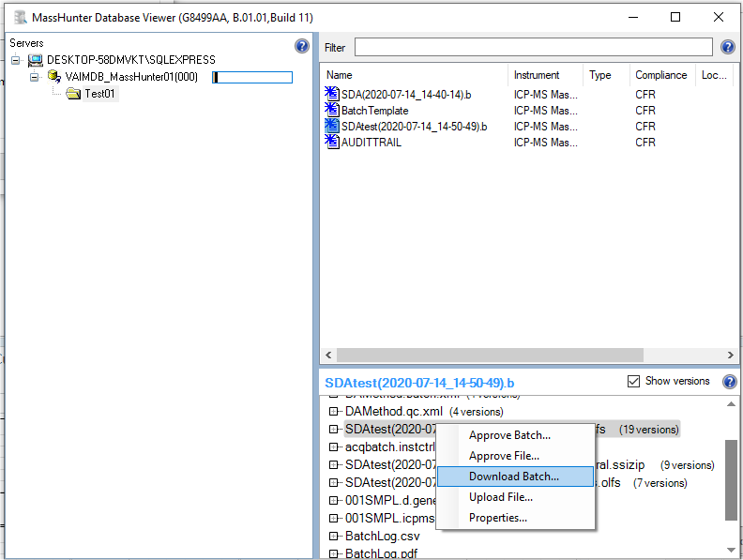Select Download Batch... in context menu
This screenshot has height=560, width=743.
point(516,477)
